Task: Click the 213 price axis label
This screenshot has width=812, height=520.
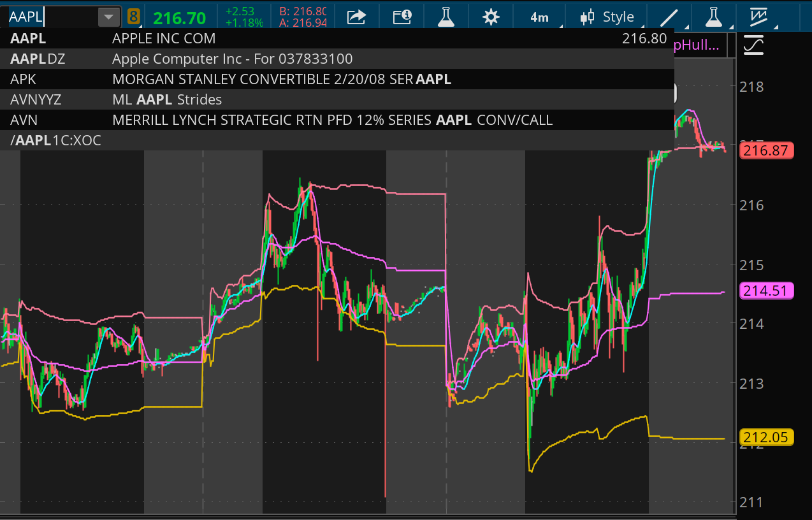Action: [x=752, y=383]
